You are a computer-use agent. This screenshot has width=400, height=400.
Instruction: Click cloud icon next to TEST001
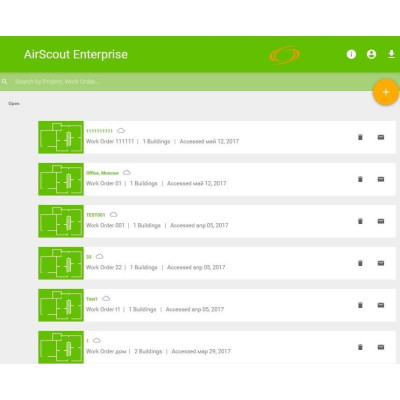click(113, 215)
